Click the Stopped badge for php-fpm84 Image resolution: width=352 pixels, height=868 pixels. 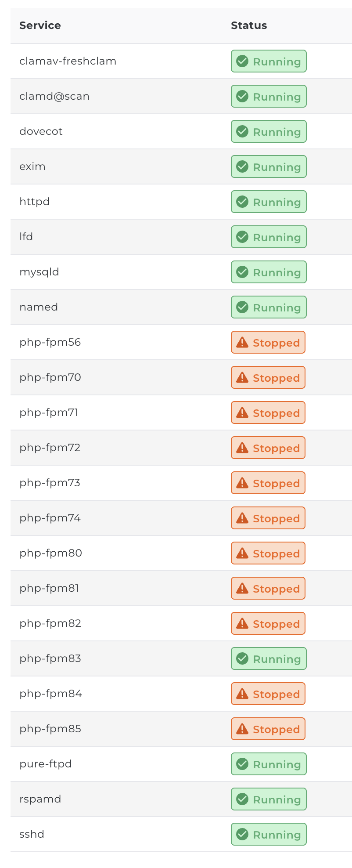click(x=268, y=694)
